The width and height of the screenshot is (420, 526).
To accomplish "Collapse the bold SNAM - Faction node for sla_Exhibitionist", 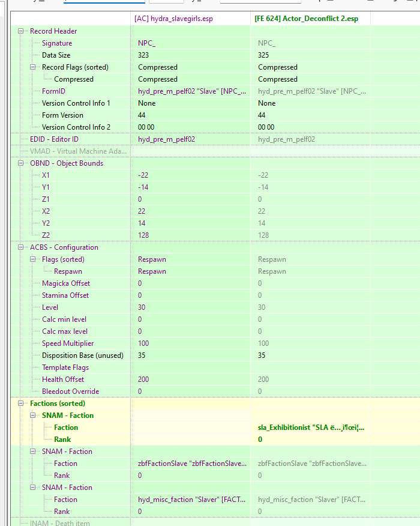I will click(x=33, y=416).
